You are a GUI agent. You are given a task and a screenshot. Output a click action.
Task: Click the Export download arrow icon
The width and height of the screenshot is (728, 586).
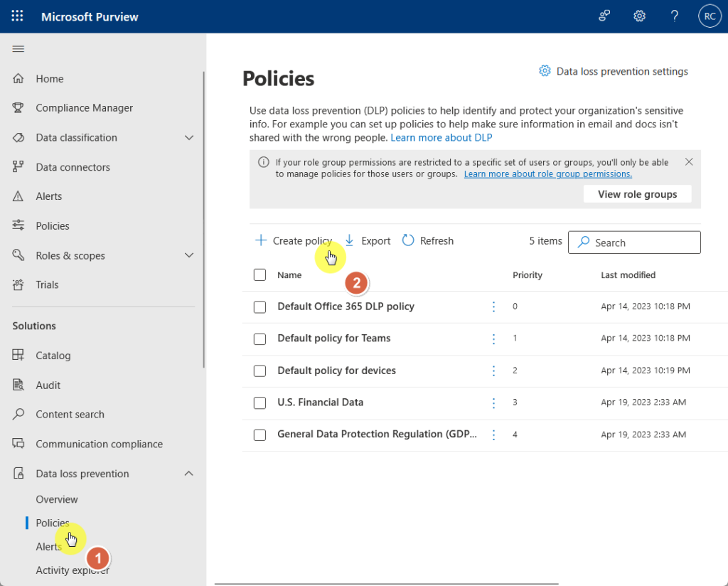[350, 240]
